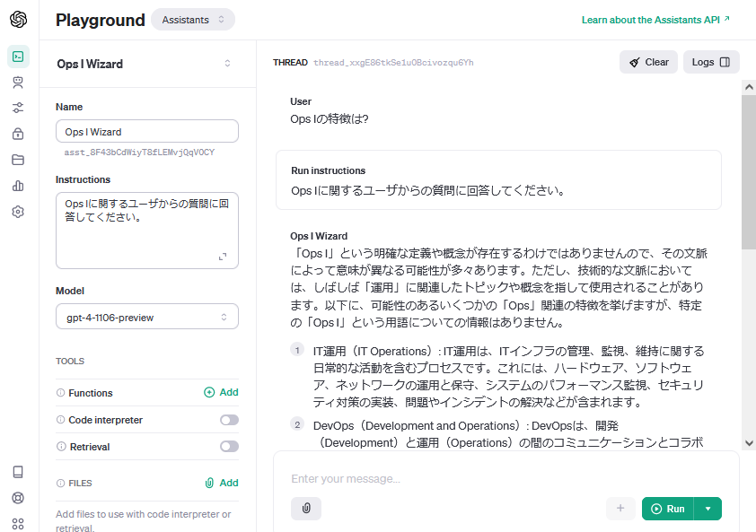The height and width of the screenshot is (532, 756).
Task: Open the apps grid icon in sidebar
Action: (x=18, y=524)
